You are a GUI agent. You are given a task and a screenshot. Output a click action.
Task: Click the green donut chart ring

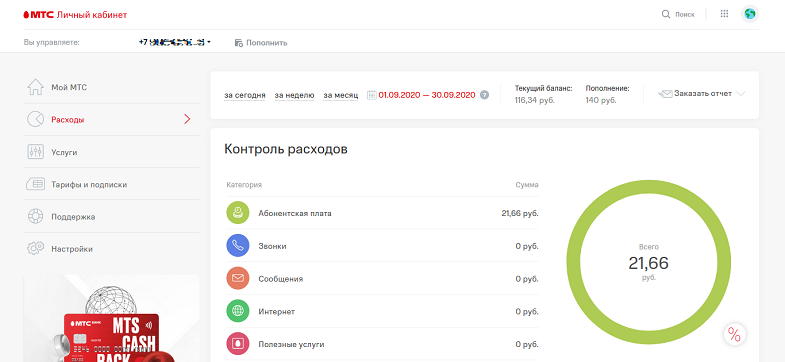coord(648,187)
